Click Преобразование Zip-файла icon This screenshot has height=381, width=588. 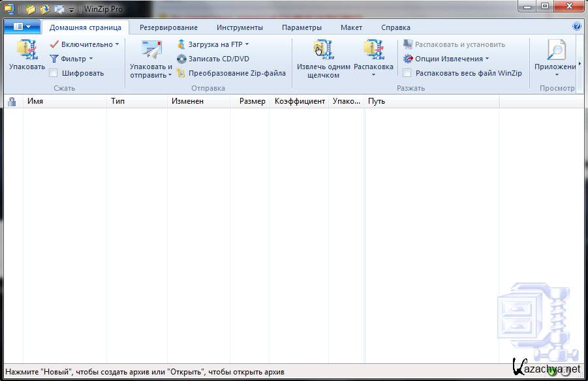182,73
